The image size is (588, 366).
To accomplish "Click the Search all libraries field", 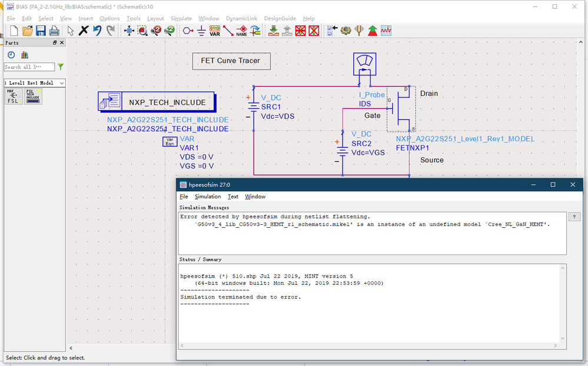I will point(29,67).
